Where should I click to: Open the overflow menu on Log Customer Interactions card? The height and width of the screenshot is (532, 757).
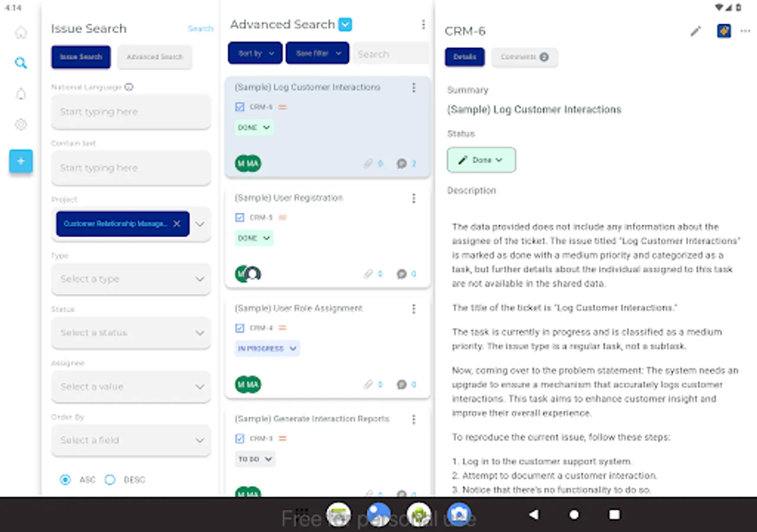point(413,87)
